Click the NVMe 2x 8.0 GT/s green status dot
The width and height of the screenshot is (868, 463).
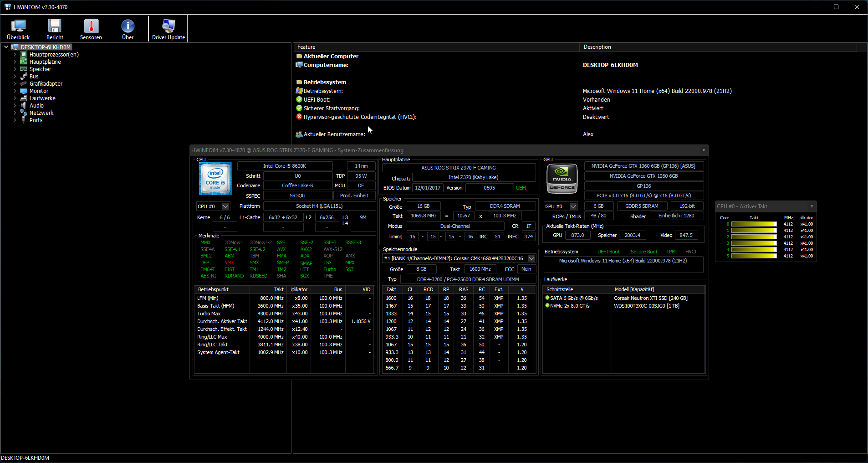[x=547, y=306]
